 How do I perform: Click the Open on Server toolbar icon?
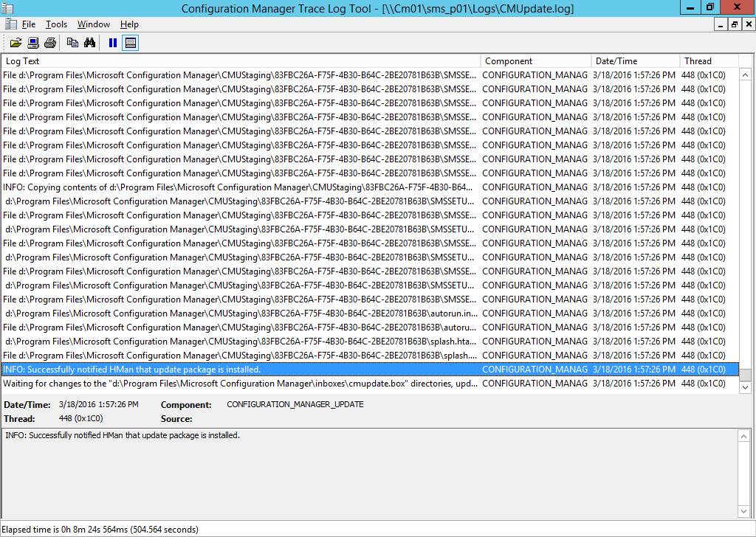[x=32, y=43]
